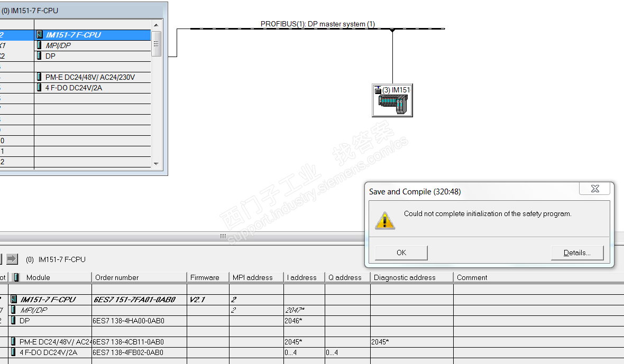Click Q address 0...4 cell
The width and height of the screenshot is (624, 364).
pyautogui.click(x=347, y=352)
